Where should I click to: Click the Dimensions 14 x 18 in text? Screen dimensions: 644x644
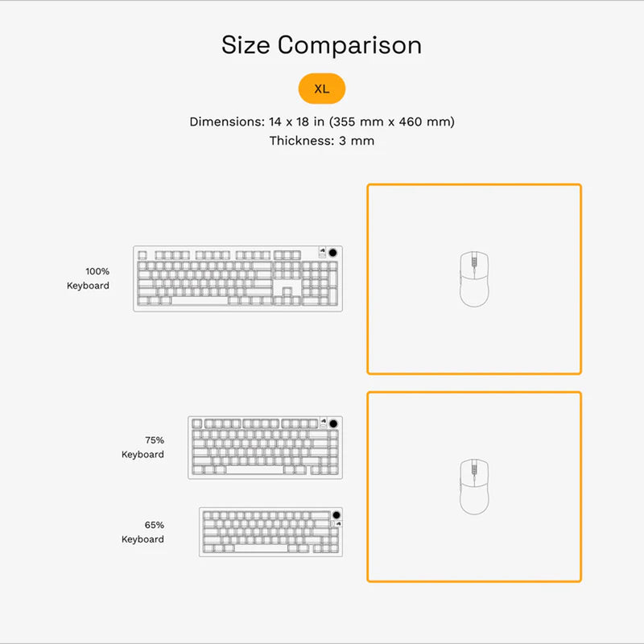point(322,122)
